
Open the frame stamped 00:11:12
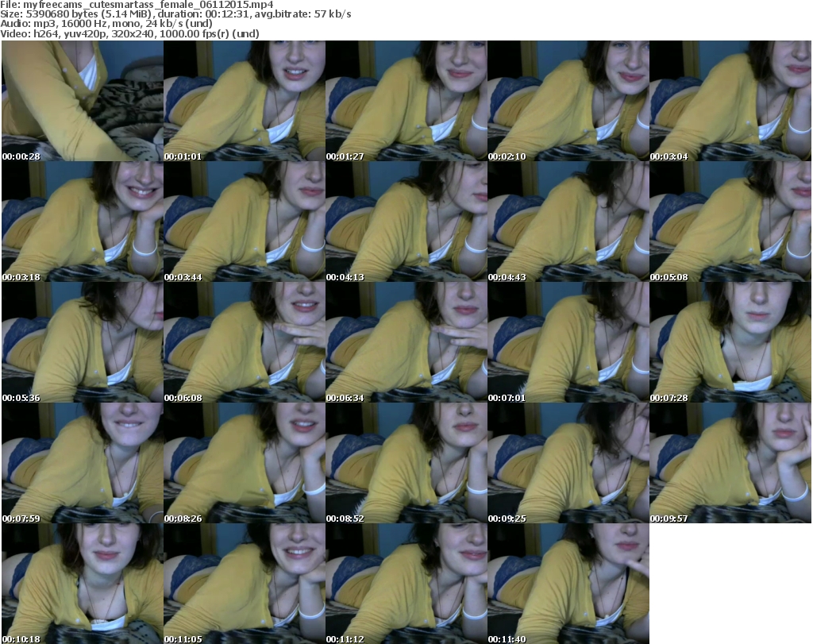coord(406,584)
